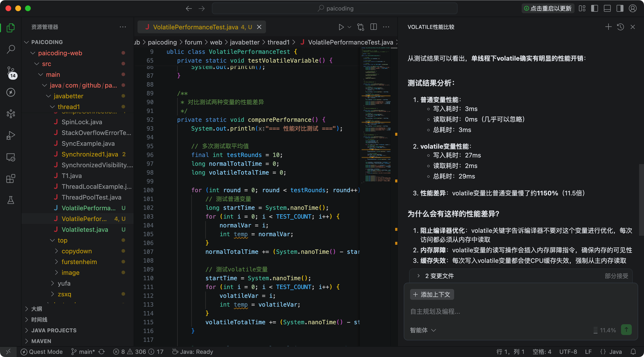Open run options dropdown arrow
The image size is (644, 357).
click(349, 27)
